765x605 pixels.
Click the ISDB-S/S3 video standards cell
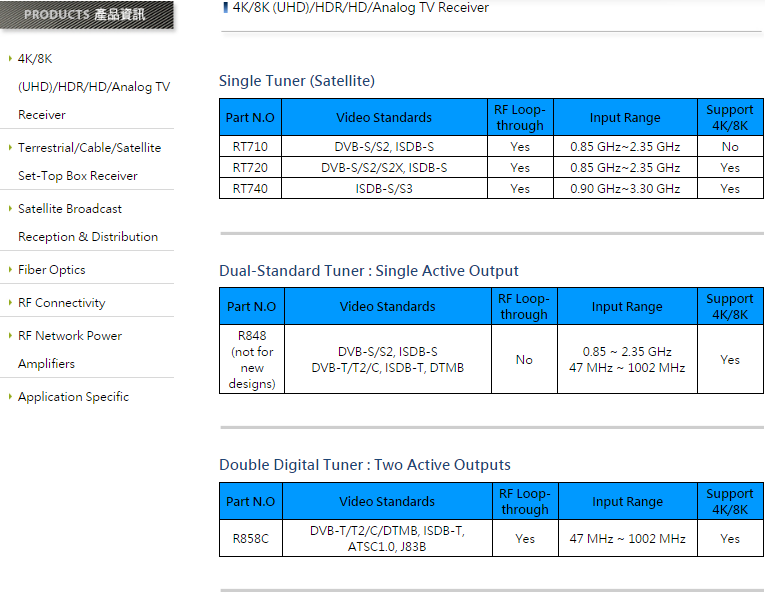[x=384, y=188]
